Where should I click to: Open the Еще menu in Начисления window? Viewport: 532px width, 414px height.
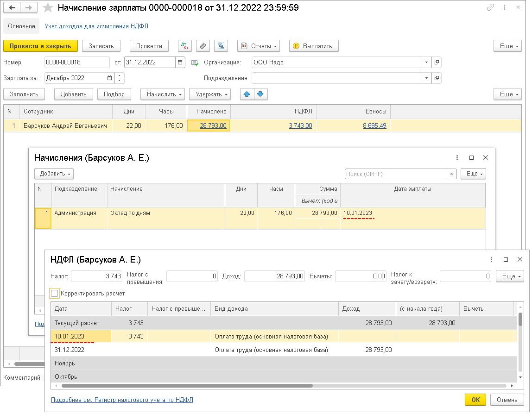tap(473, 174)
